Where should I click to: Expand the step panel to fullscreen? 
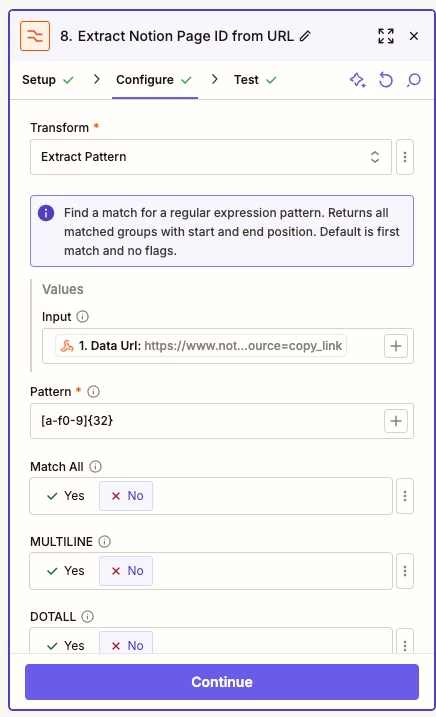pos(386,36)
